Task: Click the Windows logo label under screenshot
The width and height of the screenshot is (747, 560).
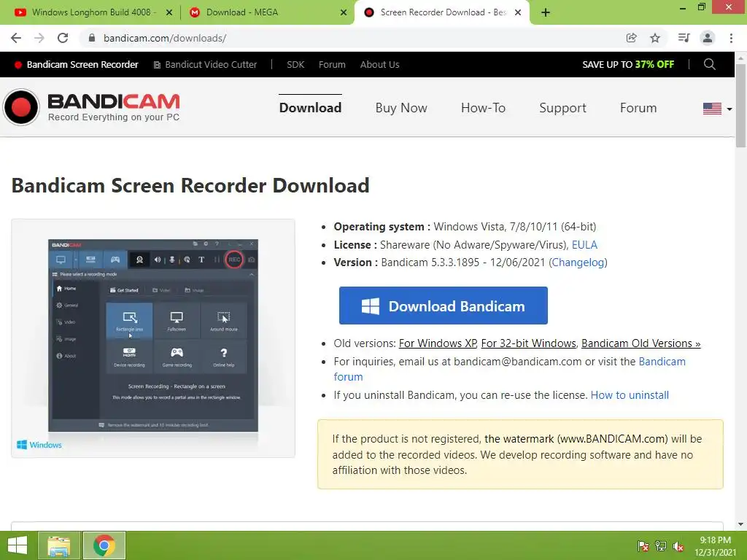Action: tap(39, 445)
